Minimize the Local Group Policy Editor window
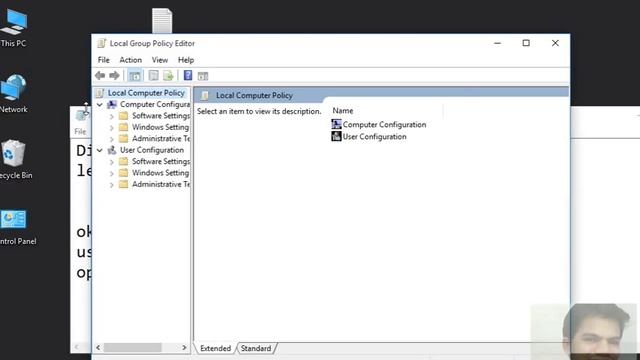 point(497,43)
